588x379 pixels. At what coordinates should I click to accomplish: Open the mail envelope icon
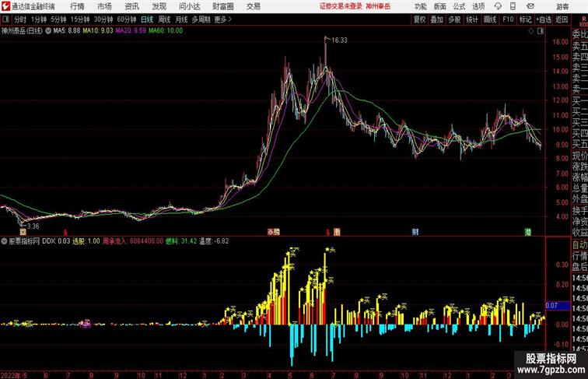pos(530,6)
